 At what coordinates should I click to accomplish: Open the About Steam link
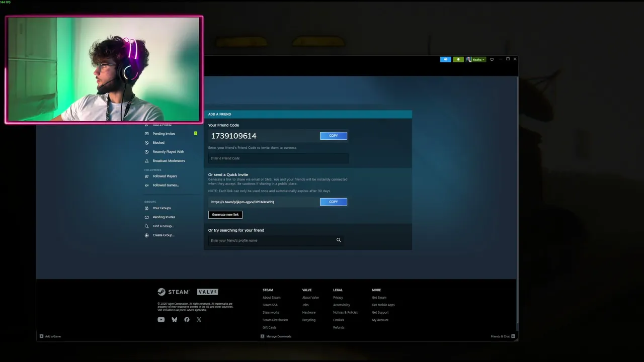pos(272,298)
